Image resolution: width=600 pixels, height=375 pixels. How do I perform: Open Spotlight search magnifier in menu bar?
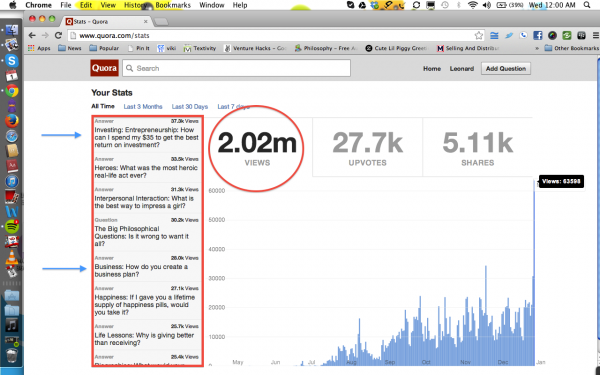tap(587, 5)
